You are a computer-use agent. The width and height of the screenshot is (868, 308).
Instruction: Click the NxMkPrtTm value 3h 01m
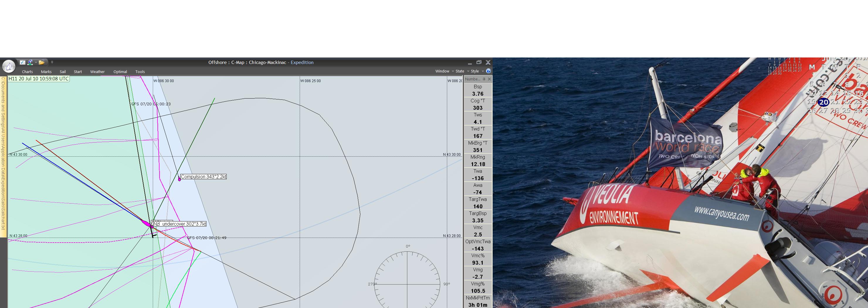click(x=478, y=305)
